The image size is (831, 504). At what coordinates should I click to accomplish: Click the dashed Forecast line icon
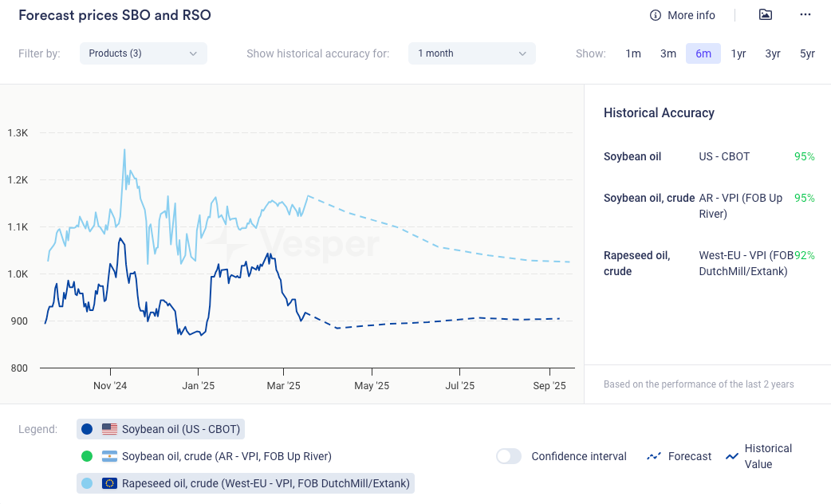[654, 456]
